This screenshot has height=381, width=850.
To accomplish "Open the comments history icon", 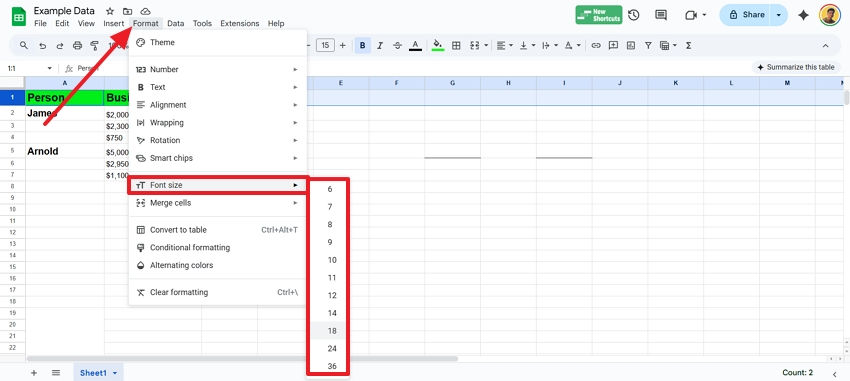I will coord(661,15).
